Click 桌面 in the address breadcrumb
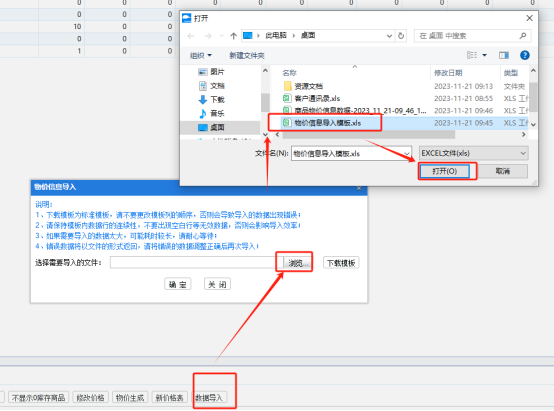 point(308,35)
